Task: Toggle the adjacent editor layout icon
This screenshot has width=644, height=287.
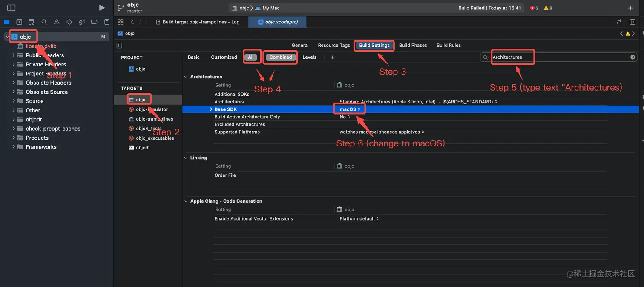Action: tap(633, 22)
